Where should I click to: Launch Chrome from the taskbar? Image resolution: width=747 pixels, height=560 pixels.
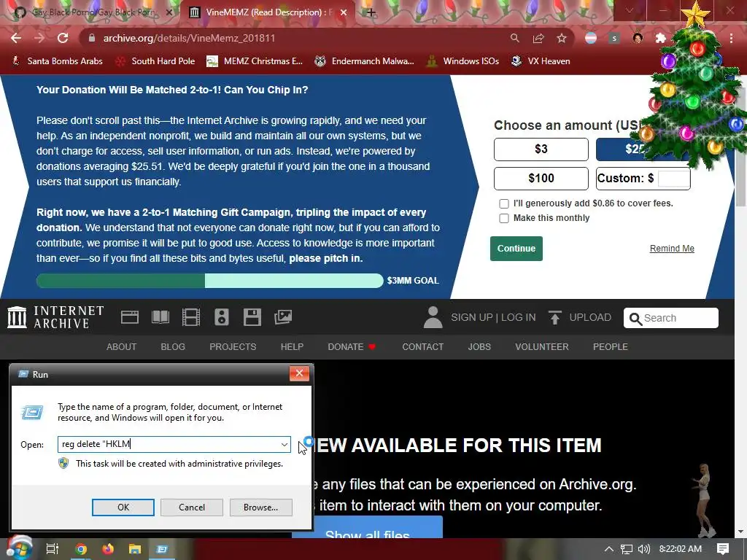point(81,549)
